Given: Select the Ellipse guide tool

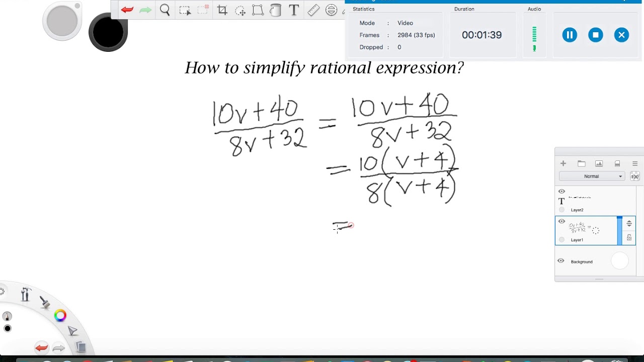Looking at the screenshot, I should coord(331,10).
